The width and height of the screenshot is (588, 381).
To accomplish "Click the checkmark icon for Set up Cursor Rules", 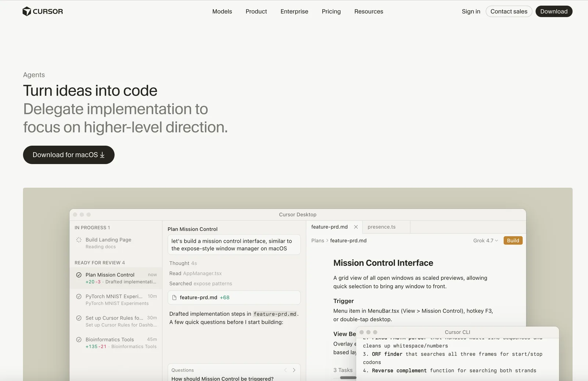I will pyautogui.click(x=79, y=318).
